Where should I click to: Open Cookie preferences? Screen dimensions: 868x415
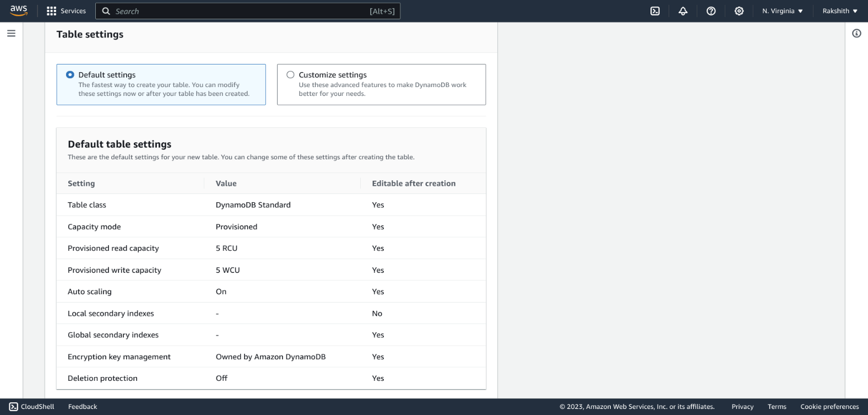point(829,407)
